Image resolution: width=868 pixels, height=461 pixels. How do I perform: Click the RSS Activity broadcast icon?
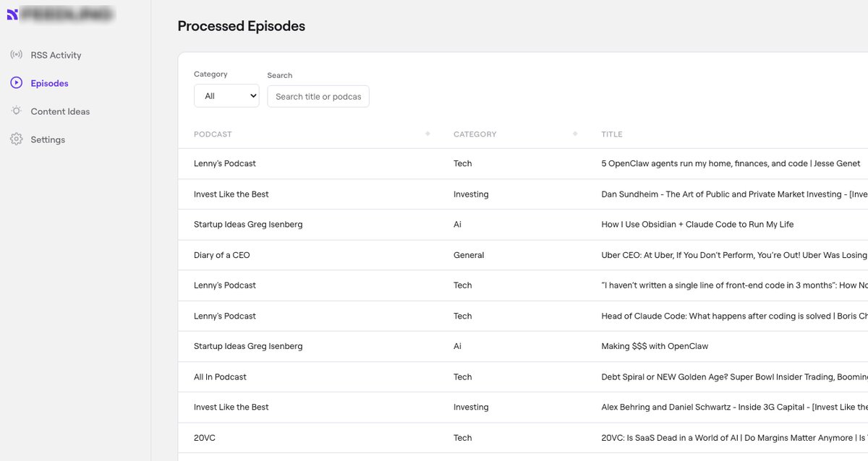[16, 55]
